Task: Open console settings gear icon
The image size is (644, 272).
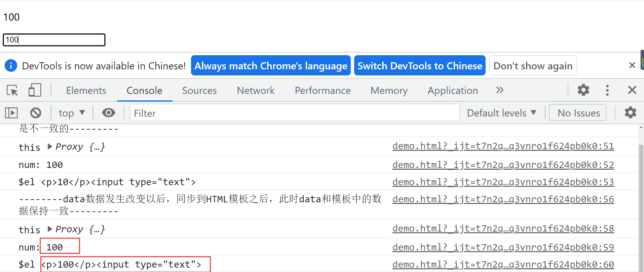Action: pos(631,112)
